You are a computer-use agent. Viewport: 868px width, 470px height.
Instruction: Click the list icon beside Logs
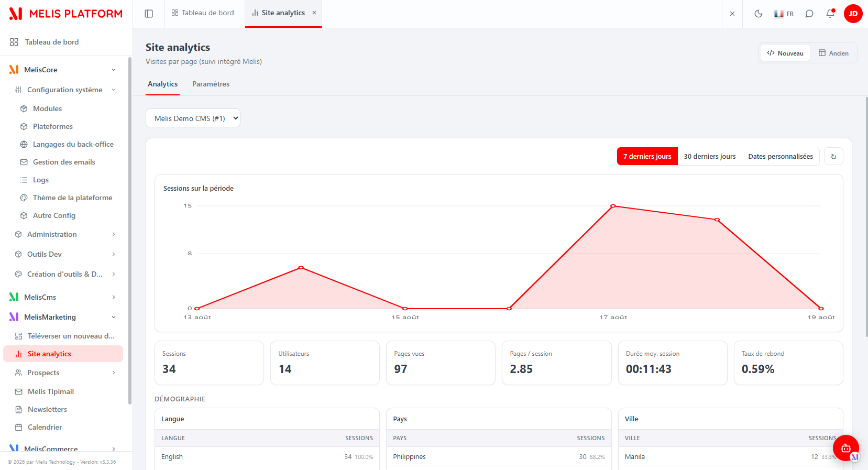[x=24, y=180]
